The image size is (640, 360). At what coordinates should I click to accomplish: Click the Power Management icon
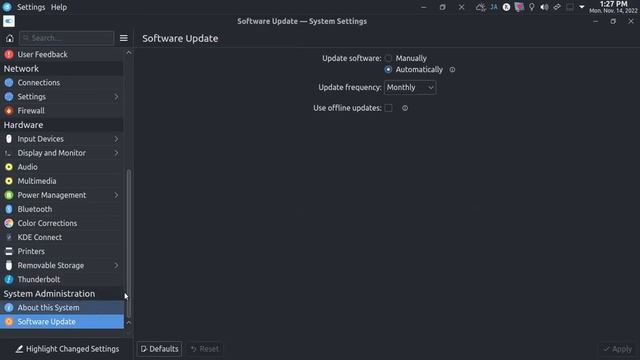pos(9,195)
